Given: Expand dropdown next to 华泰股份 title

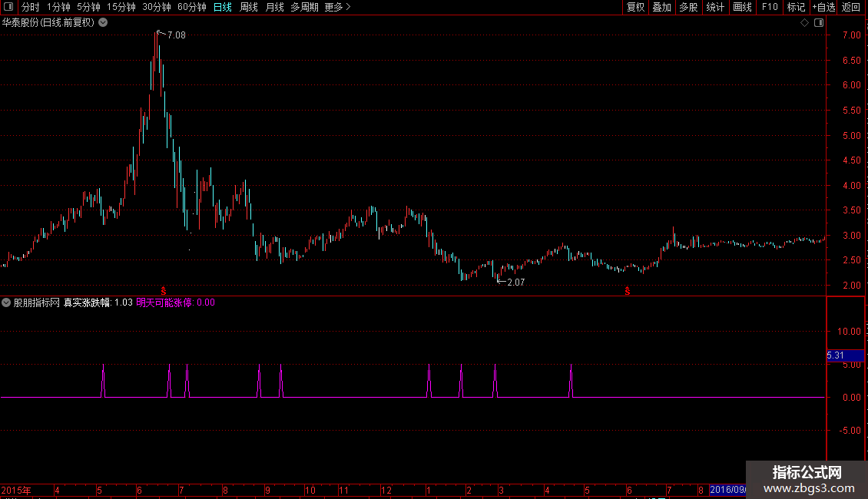Looking at the screenshot, I should coord(103,23).
